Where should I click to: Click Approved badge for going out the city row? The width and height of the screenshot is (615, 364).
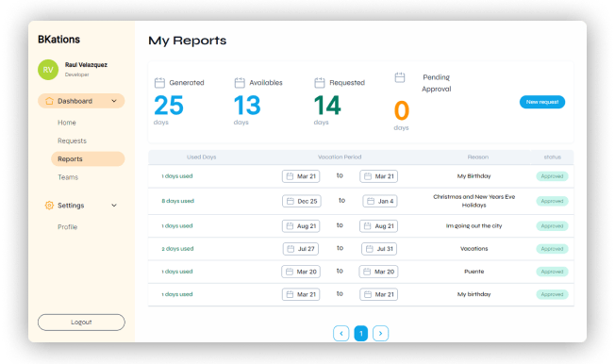pyautogui.click(x=552, y=226)
